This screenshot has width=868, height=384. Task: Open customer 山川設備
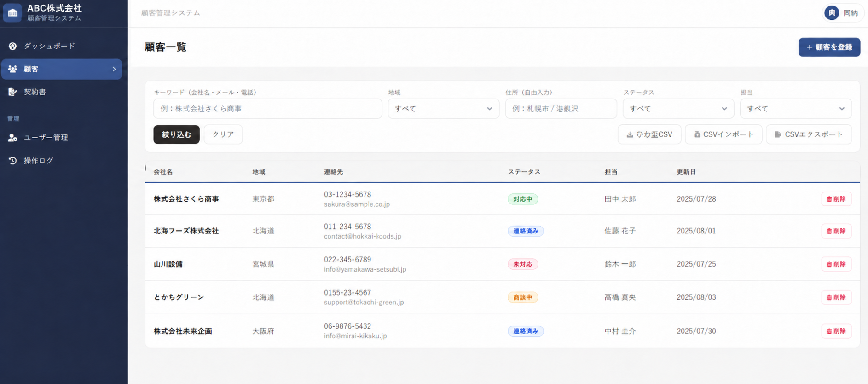pos(168,264)
